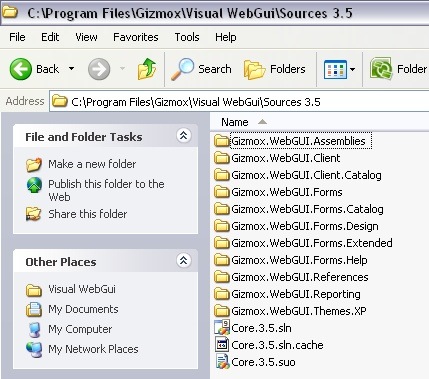The height and width of the screenshot is (379, 429).
Task: Click the Publish to Web globe icon
Action: (34, 185)
